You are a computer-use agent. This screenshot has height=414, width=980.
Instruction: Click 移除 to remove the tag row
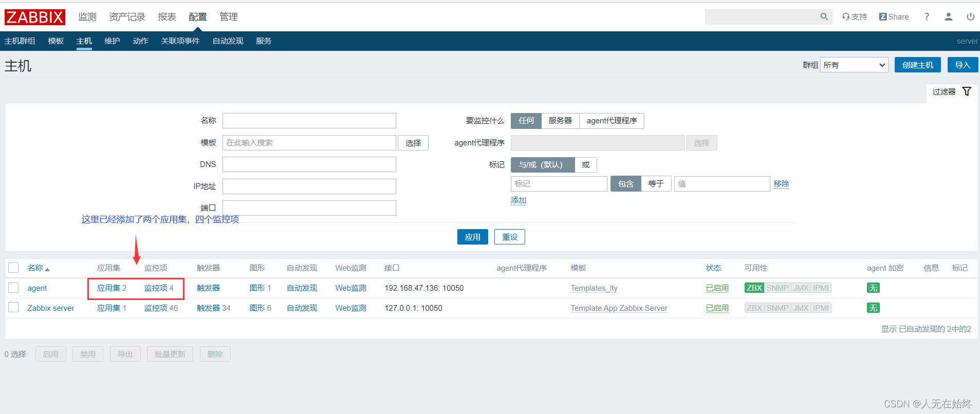coord(782,184)
